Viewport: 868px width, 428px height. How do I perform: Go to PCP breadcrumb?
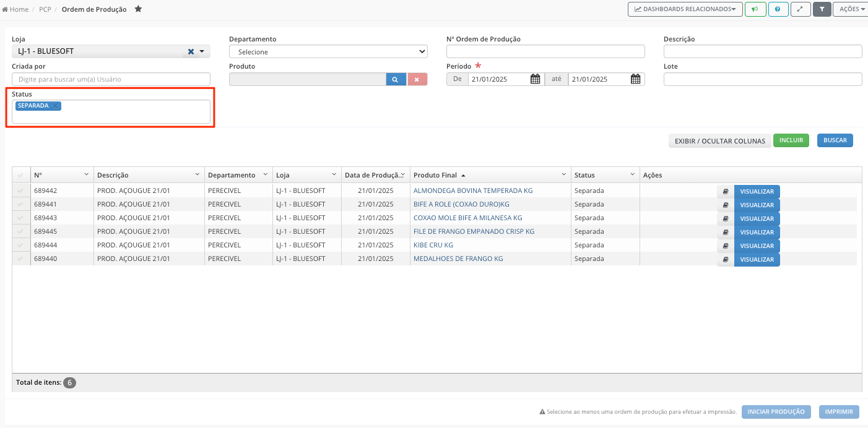pos(45,9)
